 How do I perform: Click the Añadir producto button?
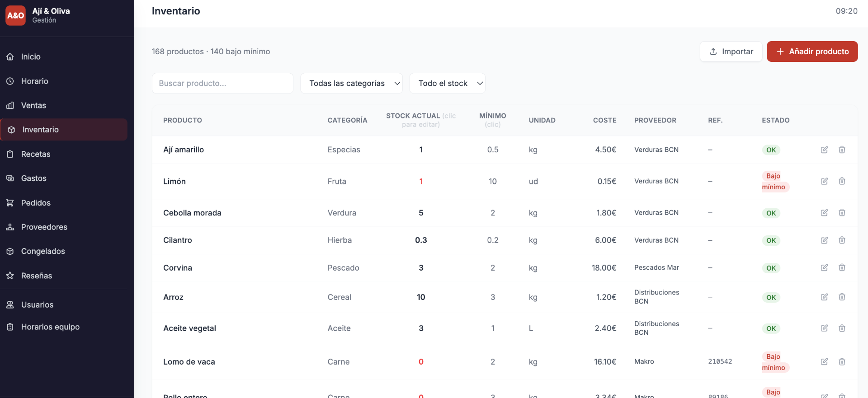coord(812,52)
